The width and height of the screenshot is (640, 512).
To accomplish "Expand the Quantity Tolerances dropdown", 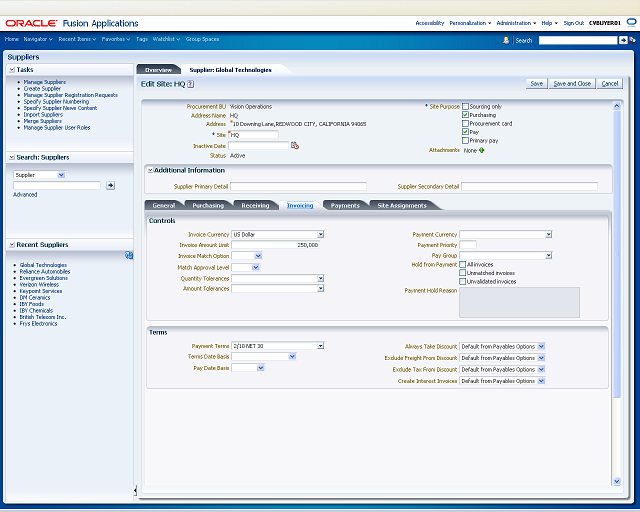I will click(x=321, y=278).
